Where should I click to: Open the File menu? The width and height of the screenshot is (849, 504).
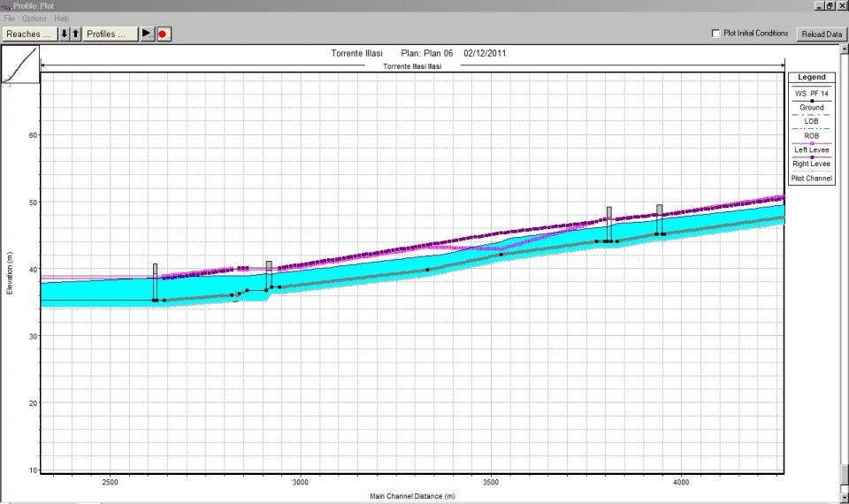(x=10, y=19)
